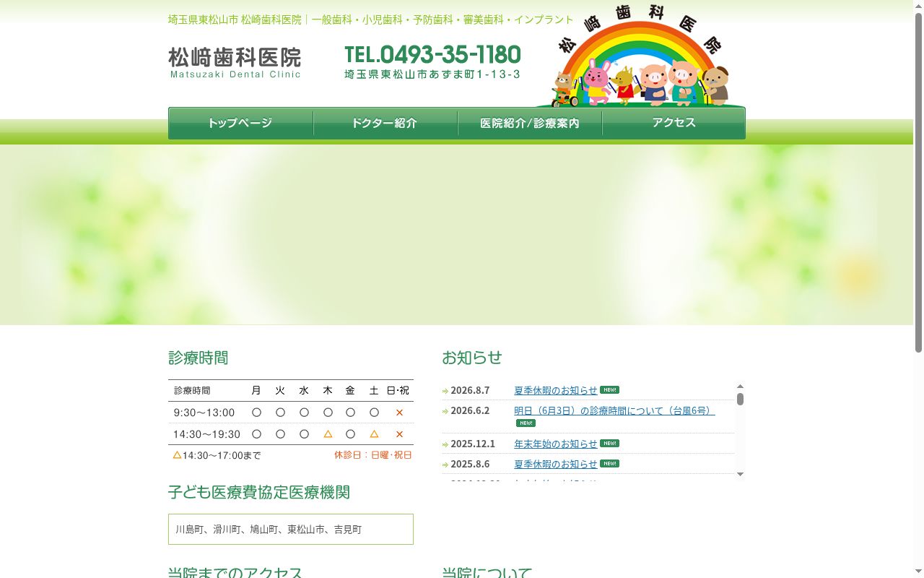
Task: Click the orange triangle for 木 afternoon hours
Action: click(328, 434)
